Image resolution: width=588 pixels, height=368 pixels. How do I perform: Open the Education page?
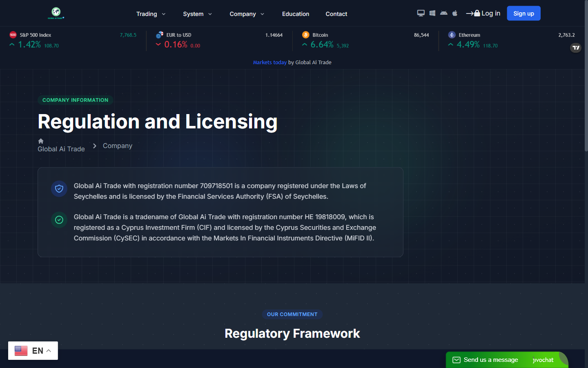click(x=296, y=14)
